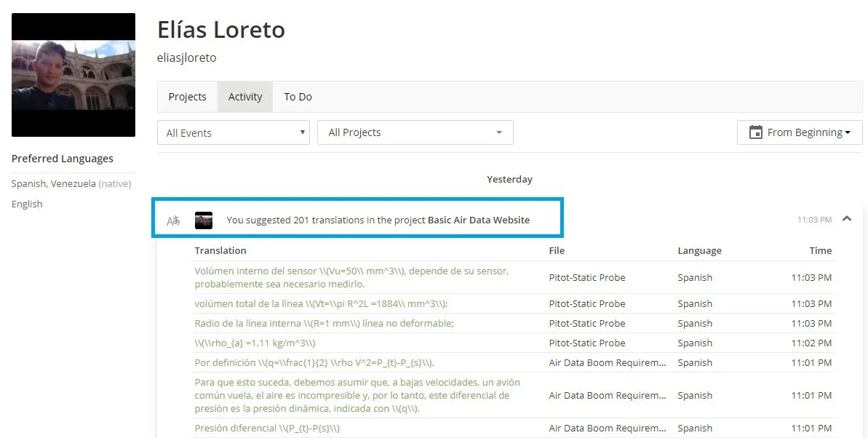Click the Elías Loreto profile photo
The width and height of the screenshot is (868, 438).
click(73, 75)
